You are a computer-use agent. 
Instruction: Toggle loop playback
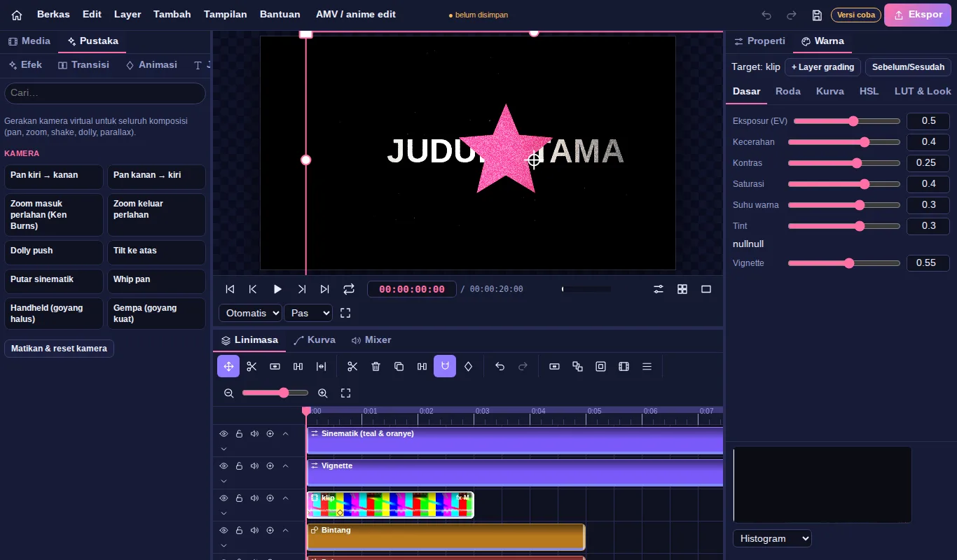(349, 289)
